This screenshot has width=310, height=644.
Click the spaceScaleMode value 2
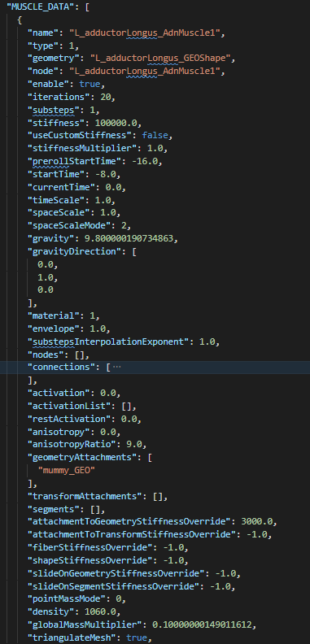tap(124, 224)
